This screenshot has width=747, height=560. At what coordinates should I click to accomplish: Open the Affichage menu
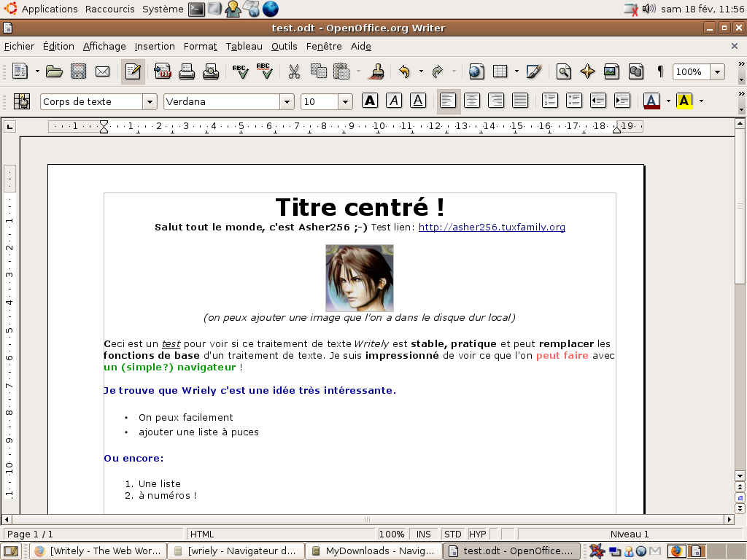click(x=104, y=46)
